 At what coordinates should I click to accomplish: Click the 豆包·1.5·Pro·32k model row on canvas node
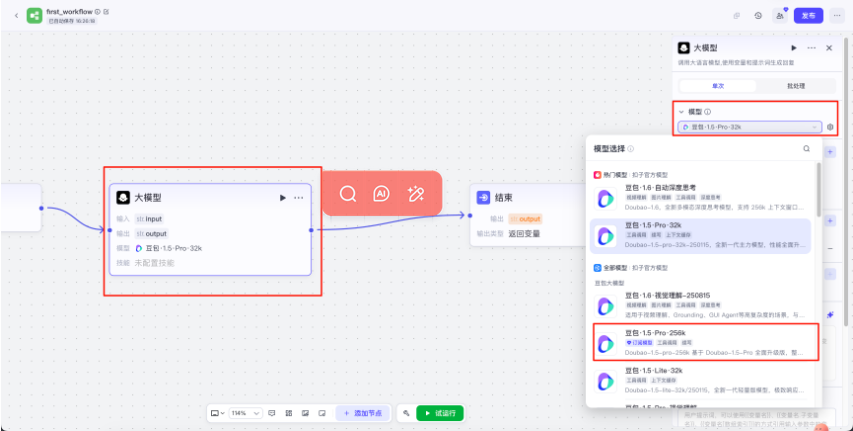point(168,248)
